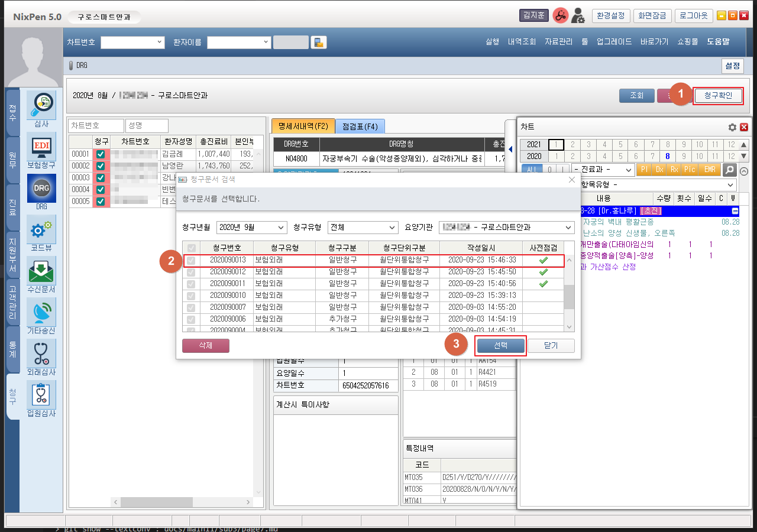Open the 코드뷰 gear icon
Viewport: 757px width, 532px height.
(41, 229)
